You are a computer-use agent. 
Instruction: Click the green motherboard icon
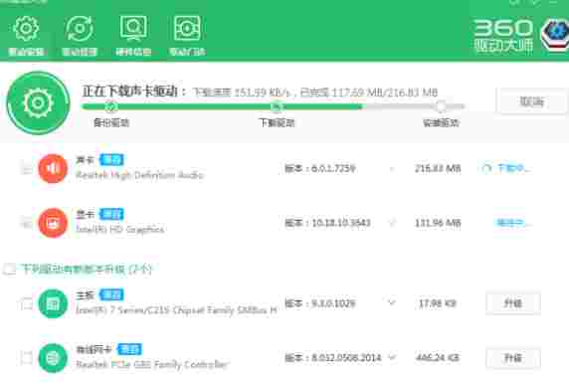[53, 303]
